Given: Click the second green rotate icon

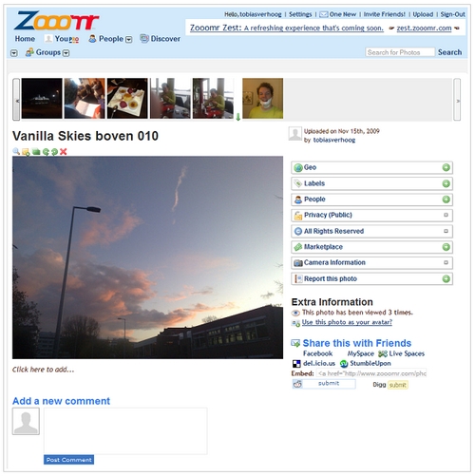Looking at the screenshot, I should (x=54, y=152).
